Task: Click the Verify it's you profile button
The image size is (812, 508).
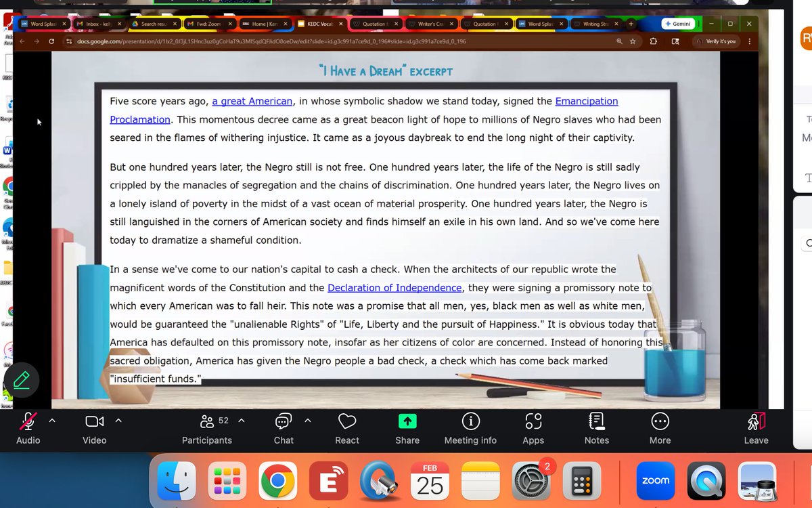Action: pos(715,41)
